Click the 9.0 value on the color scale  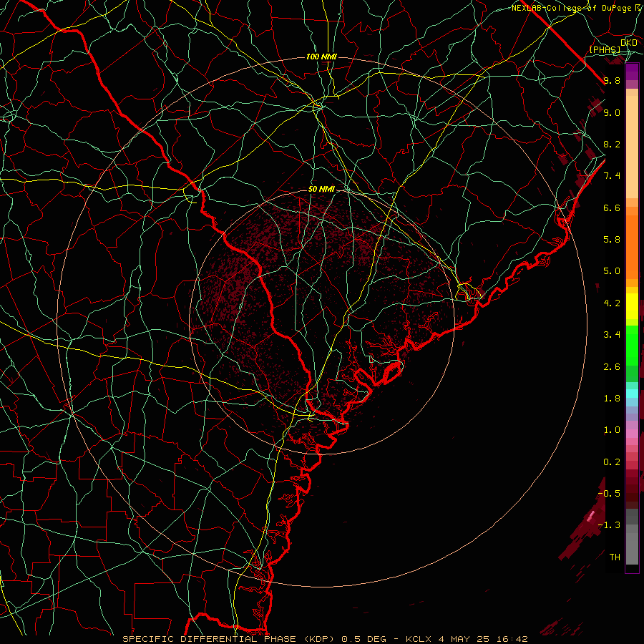point(612,112)
